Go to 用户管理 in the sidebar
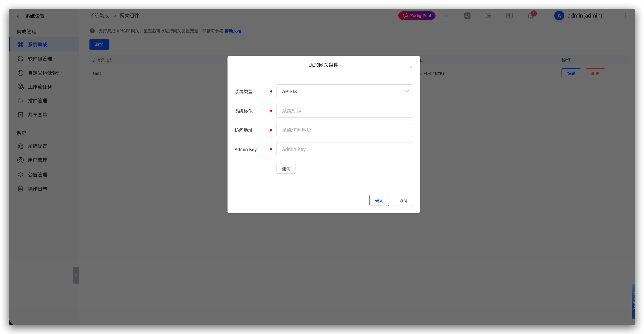The height and width of the screenshot is (334, 644). 37,160
